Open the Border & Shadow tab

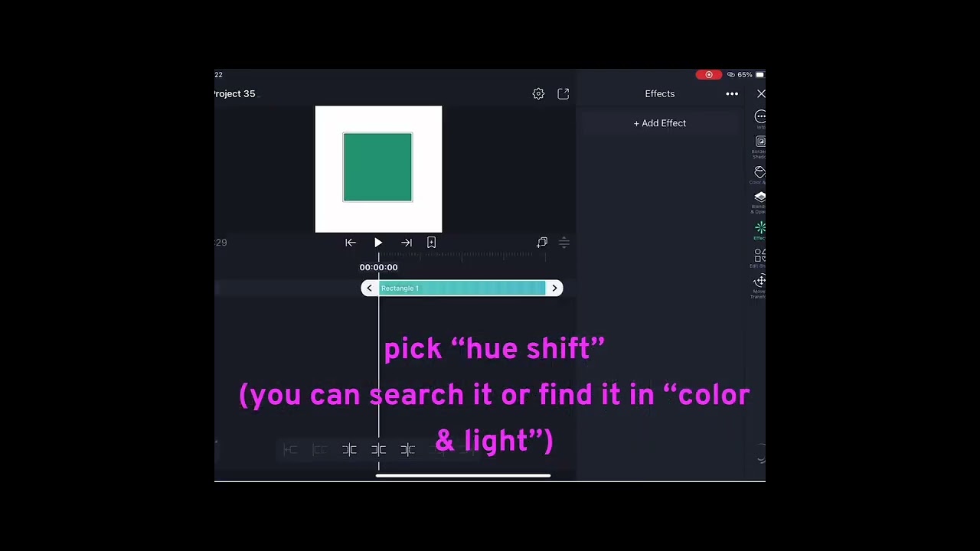[x=759, y=147]
